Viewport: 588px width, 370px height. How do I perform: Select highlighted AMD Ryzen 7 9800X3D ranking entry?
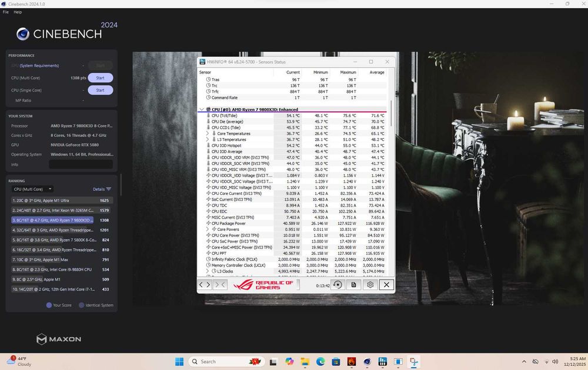[62, 220]
